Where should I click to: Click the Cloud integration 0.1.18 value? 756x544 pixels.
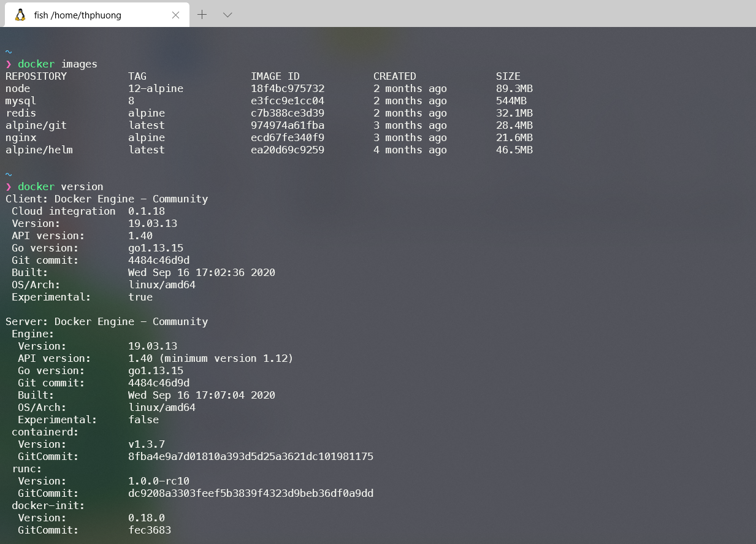pos(147,211)
